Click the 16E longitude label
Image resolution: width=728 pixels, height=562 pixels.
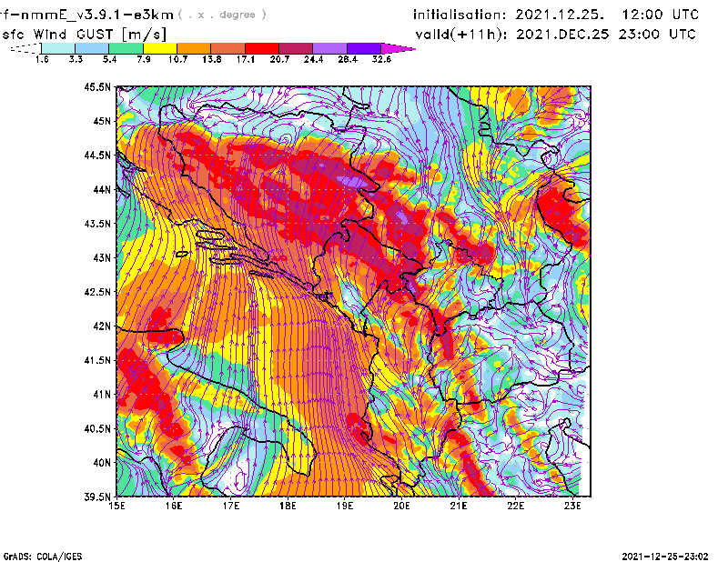(174, 506)
